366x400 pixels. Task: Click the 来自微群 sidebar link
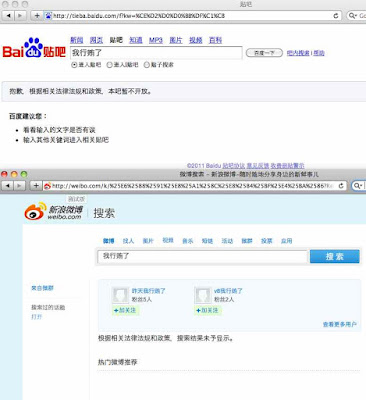point(42,288)
